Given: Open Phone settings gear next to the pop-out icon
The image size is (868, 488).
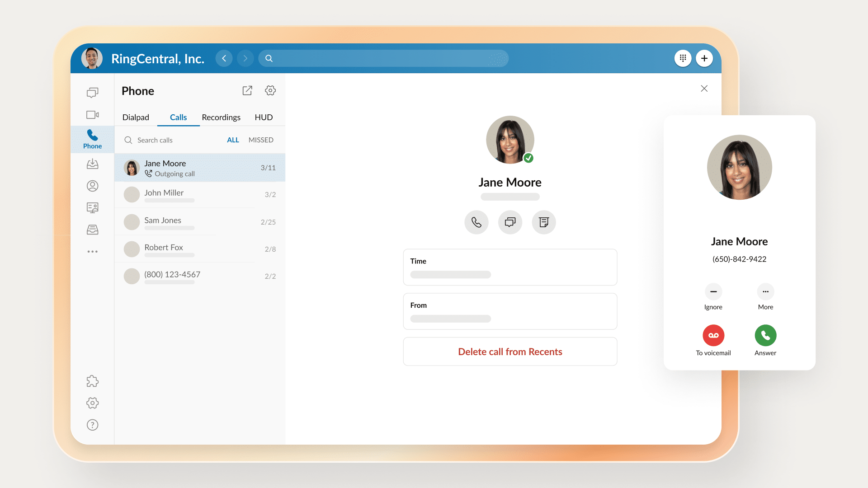Looking at the screenshot, I should point(270,90).
